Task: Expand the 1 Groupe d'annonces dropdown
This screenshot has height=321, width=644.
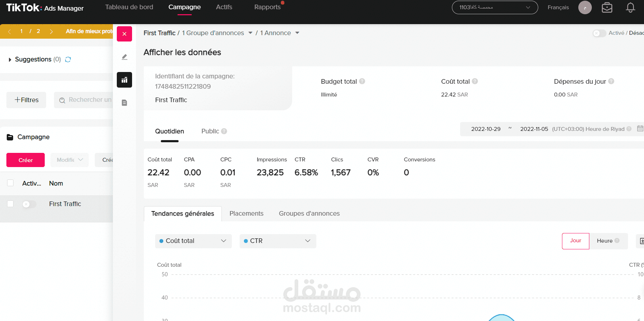Action: pyautogui.click(x=250, y=33)
